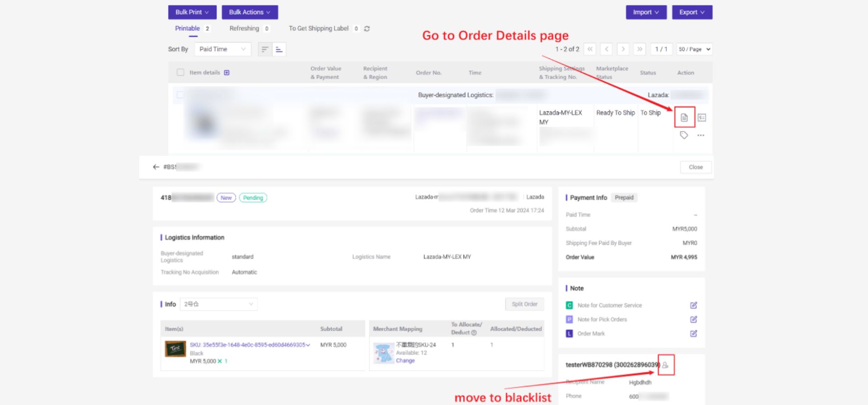The image size is (868, 405).
Task: Edit Note for Pick Orders
Action: tap(693, 319)
